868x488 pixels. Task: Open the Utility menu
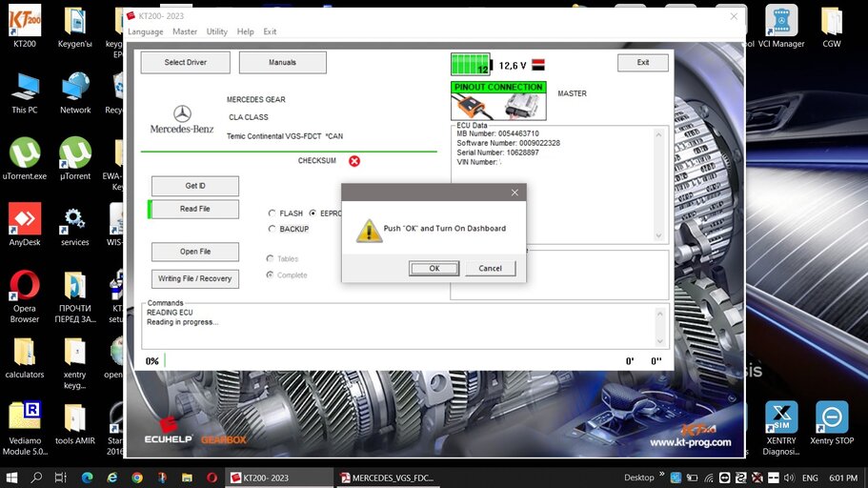pyautogui.click(x=217, y=31)
